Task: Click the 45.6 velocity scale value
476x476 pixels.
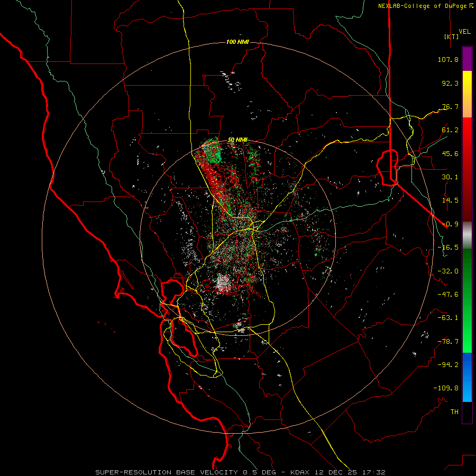Action: 450,153
